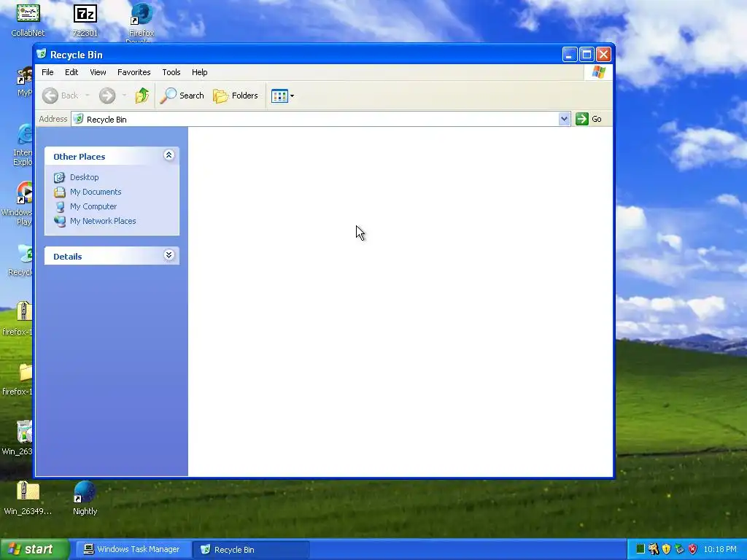
Task: Open the Views icon menu
Action: [x=282, y=96]
